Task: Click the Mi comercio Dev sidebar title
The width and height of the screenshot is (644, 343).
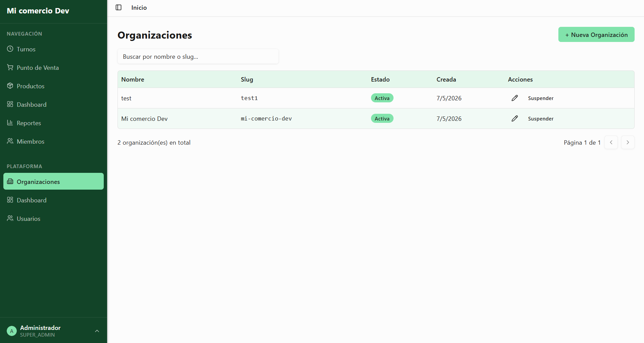Action: pos(38,11)
